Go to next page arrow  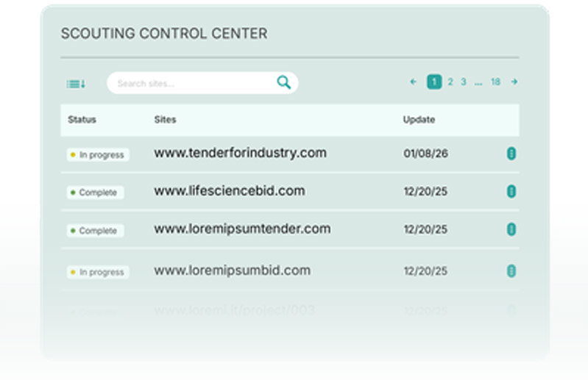coord(514,82)
